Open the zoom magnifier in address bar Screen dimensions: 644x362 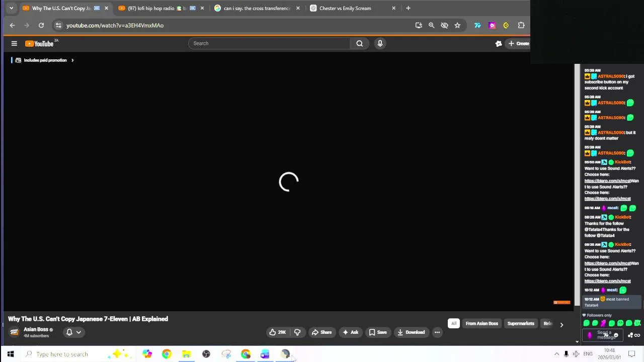pos(431,25)
